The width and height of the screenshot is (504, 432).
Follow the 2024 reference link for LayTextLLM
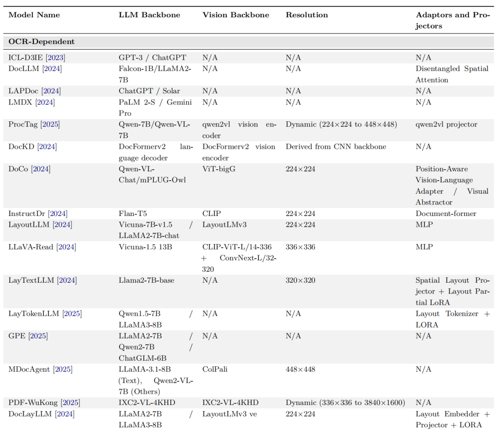point(67,280)
